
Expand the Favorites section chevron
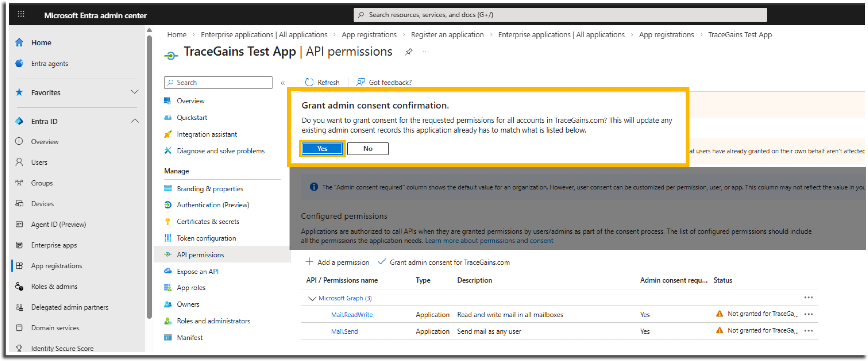[x=135, y=92]
